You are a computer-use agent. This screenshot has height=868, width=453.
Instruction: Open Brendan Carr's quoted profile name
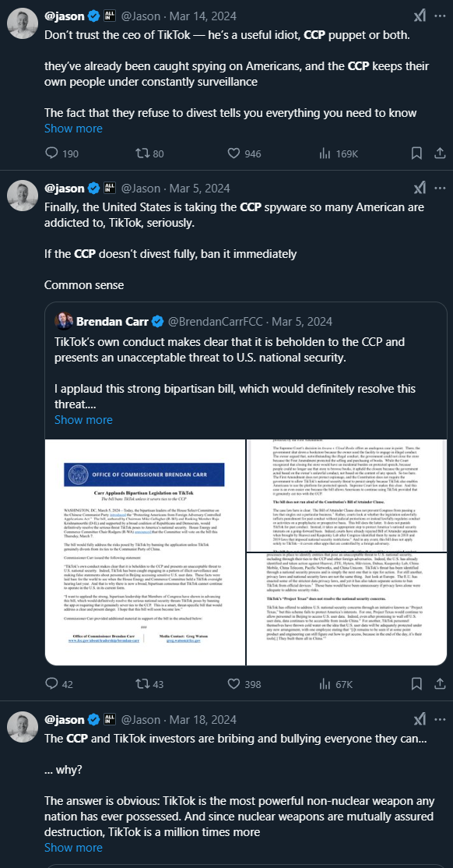pos(114,322)
